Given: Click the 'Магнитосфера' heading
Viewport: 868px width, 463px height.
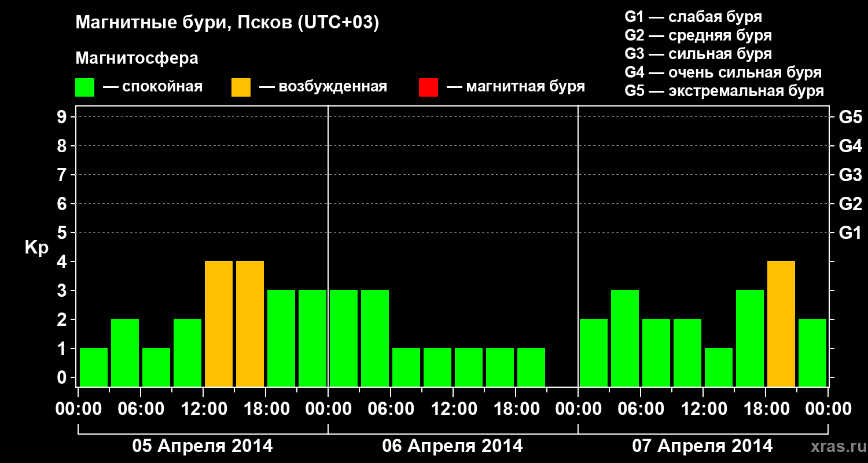Looking at the screenshot, I should point(137,58).
